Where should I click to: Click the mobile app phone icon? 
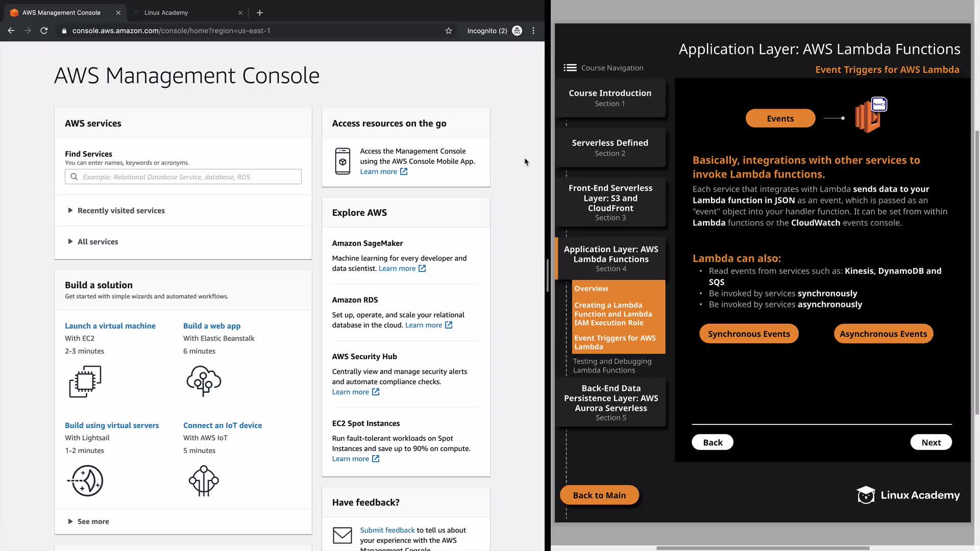coord(342,161)
